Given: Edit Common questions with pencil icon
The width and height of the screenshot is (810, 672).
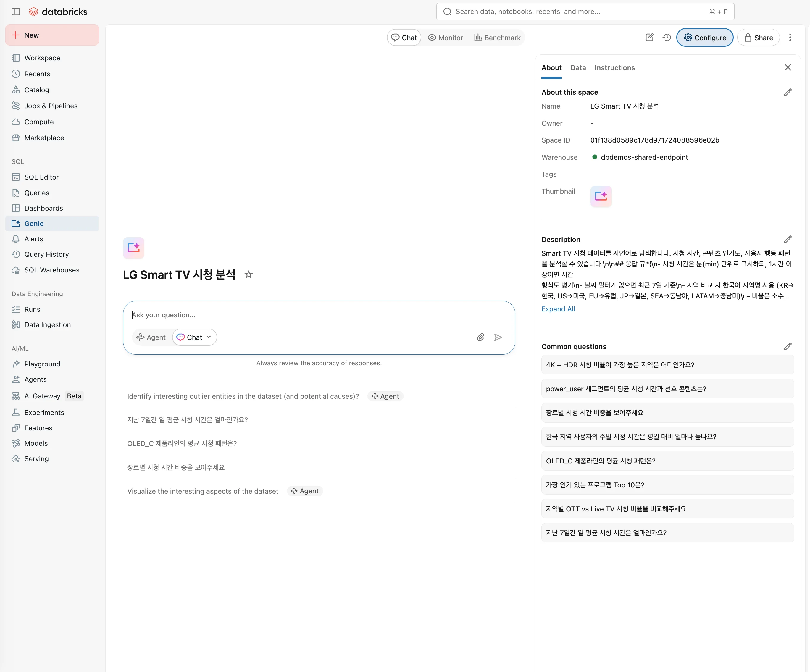Looking at the screenshot, I should click(x=788, y=347).
